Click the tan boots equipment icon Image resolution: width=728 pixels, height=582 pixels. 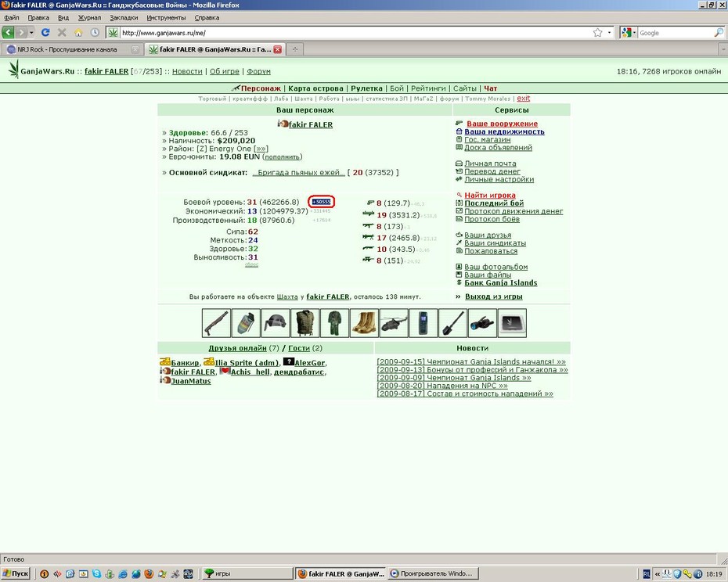tap(364, 323)
